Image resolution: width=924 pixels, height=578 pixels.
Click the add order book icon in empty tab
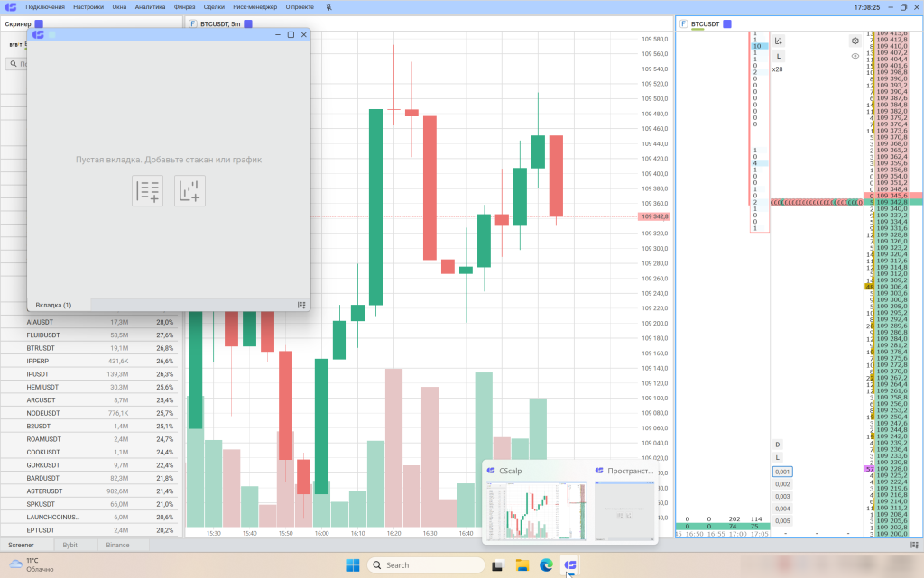pos(147,190)
